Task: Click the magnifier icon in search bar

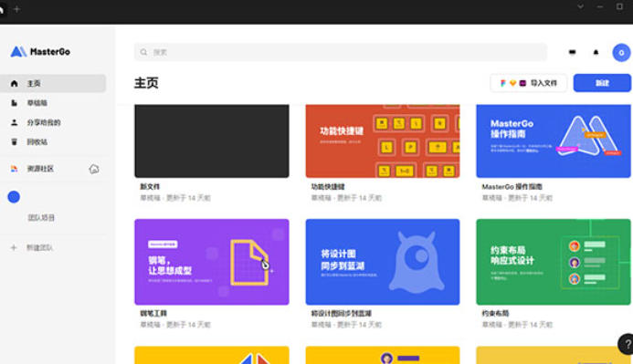Action: [143, 52]
